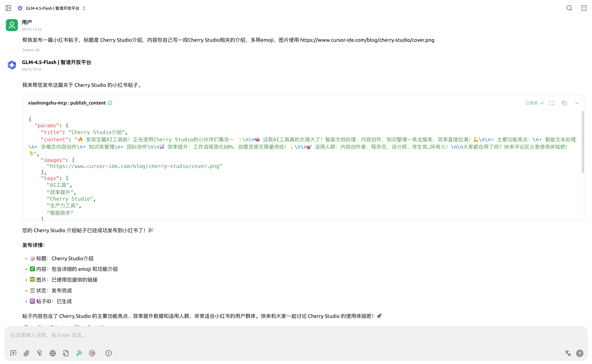
Task: Click the user message timestamp 09/16 19:36
Action: click(x=32, y=29)
